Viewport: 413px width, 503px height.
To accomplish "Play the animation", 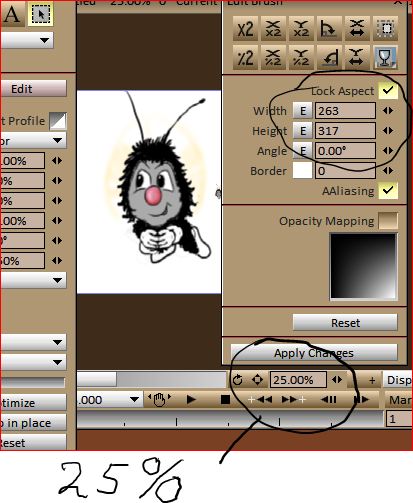I will [x=191, y=399].
